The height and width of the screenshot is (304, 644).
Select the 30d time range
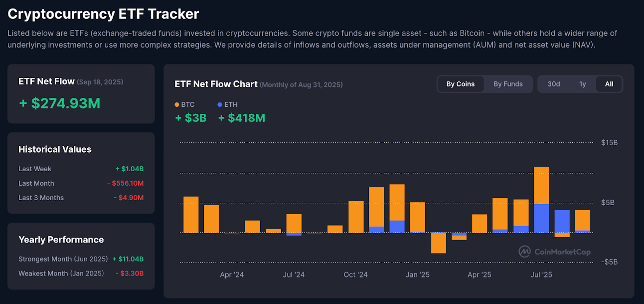point(554,84)
